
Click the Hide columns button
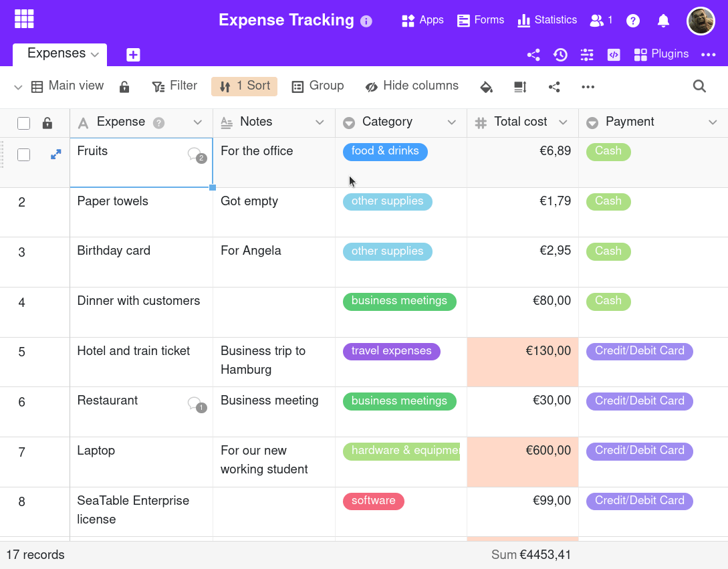point(412,86)
